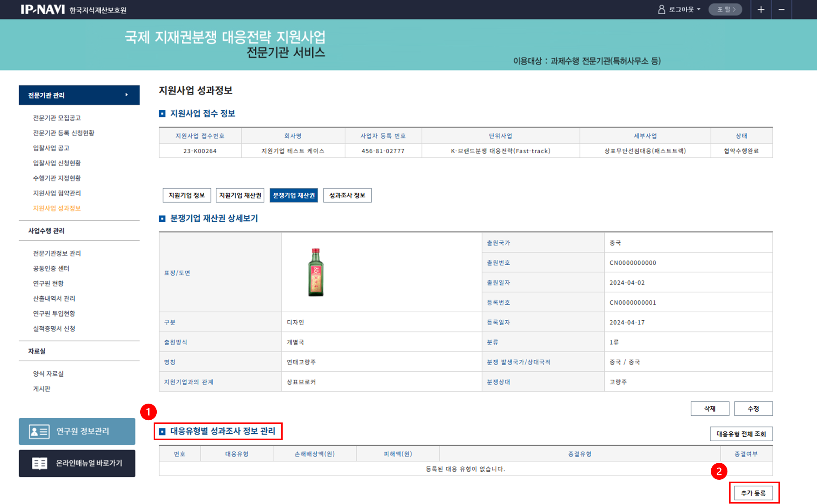Click the 대응유형 전체 조회 button
The image size is (817, 504).
741,434
